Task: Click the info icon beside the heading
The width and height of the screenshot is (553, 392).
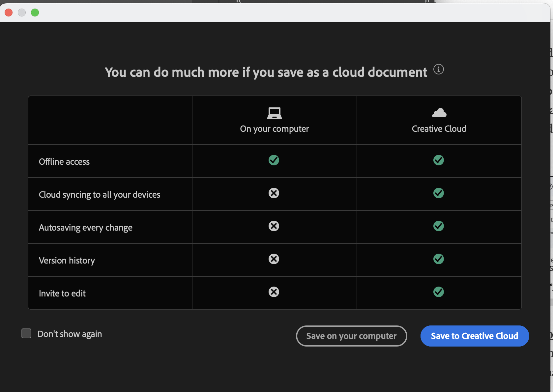Action: click(x=438, y=70)
